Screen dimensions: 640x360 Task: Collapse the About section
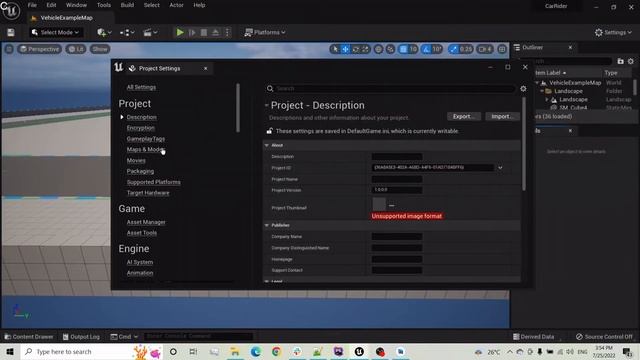267,145
